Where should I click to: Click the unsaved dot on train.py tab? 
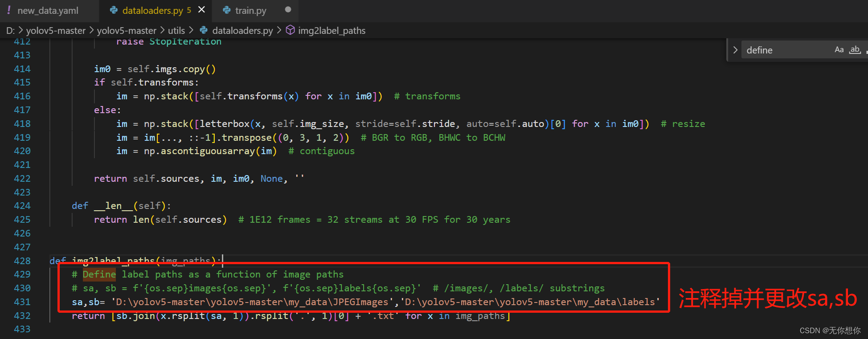(x=288, y=10)
